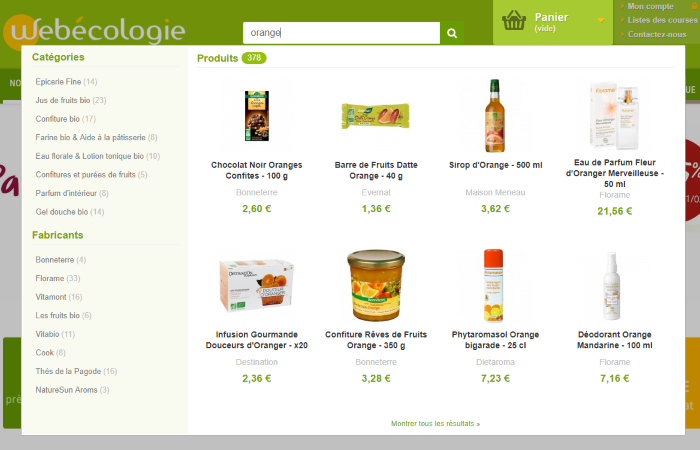Select Vitabio manufacturer
Viewport: 700px width, 450px height.
(55, 334)
